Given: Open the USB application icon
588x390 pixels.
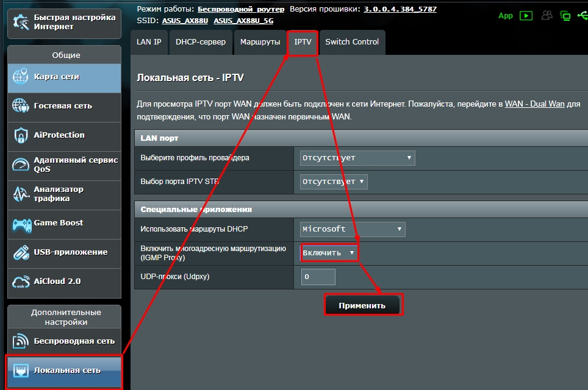Looking at the screenshot, I should [21, 252].
